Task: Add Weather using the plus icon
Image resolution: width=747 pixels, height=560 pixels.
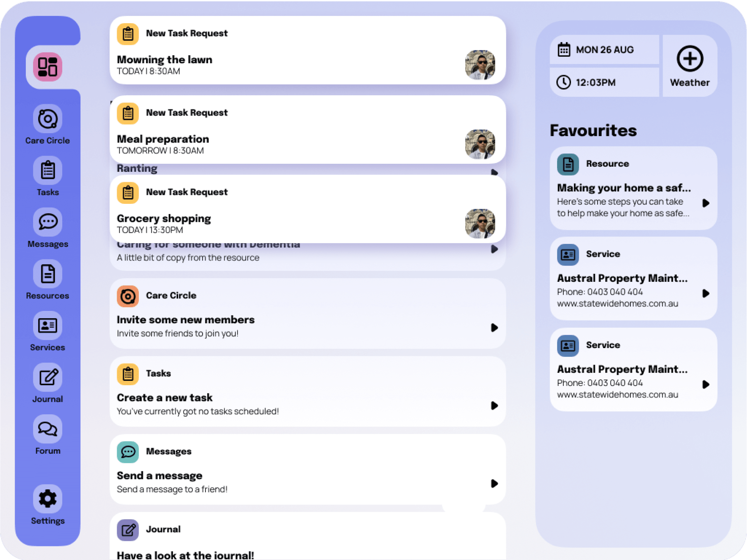Action: click(690, 59)
